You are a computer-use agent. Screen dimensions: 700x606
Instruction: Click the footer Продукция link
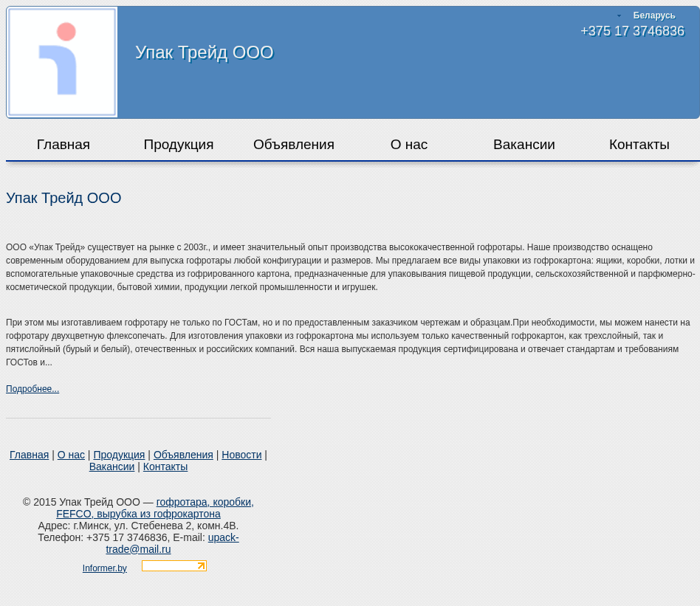pyautogui.click(x=119, y=455)
